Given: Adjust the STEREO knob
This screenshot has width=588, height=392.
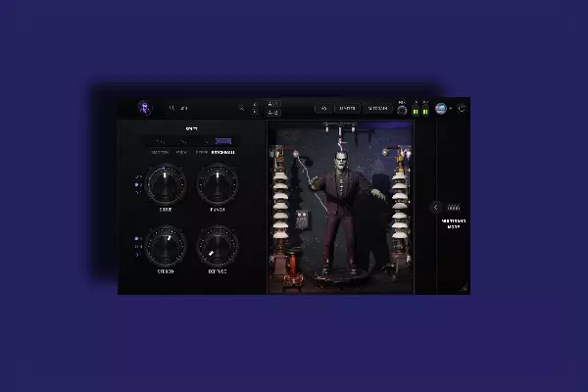Looking at the screenshot, I should (166, 246).
